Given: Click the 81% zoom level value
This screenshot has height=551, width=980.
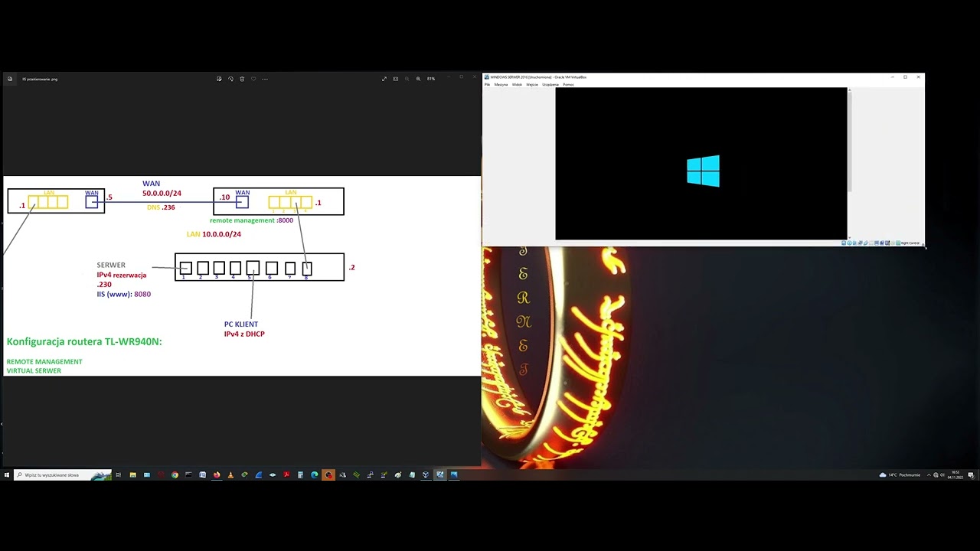Looking at the screenshot, I should point(431,79).
